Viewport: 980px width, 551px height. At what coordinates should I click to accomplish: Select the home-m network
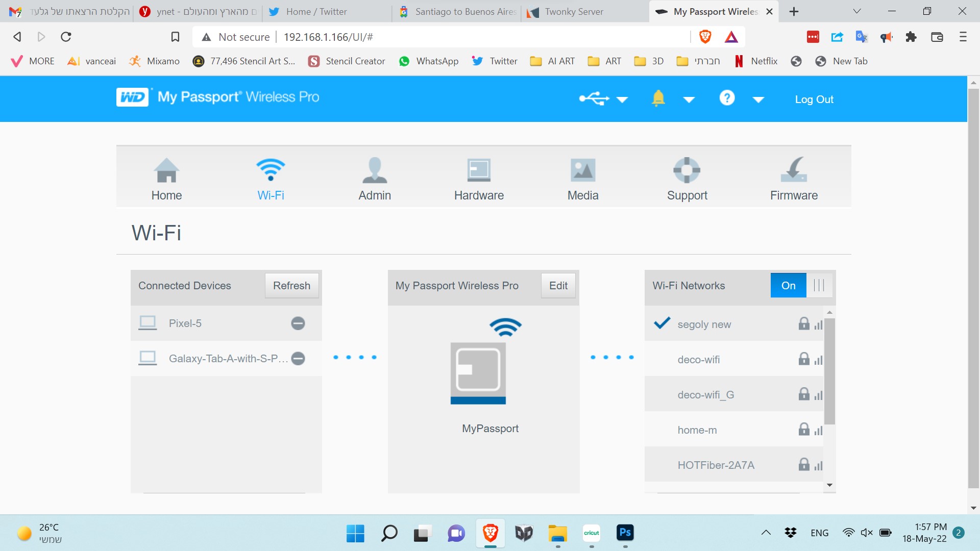click(734, 430)
